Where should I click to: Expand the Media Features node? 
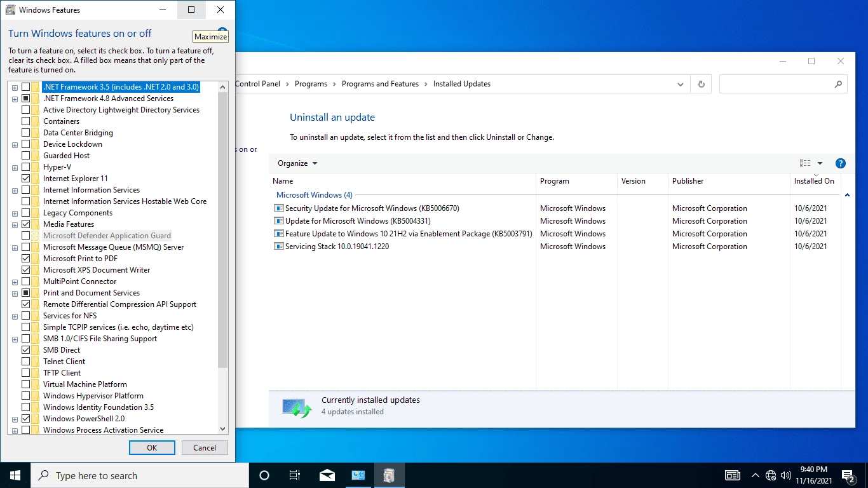[15, 224]
